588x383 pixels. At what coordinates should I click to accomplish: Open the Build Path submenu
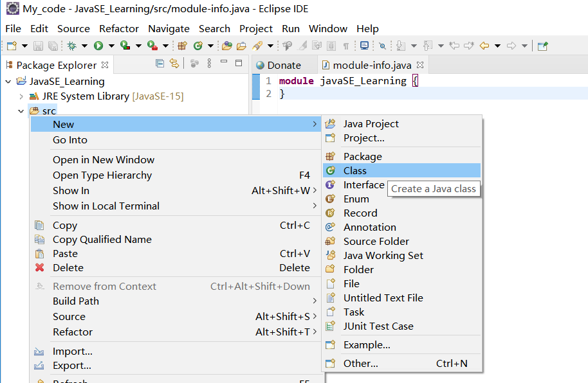[x=176, y=301]
